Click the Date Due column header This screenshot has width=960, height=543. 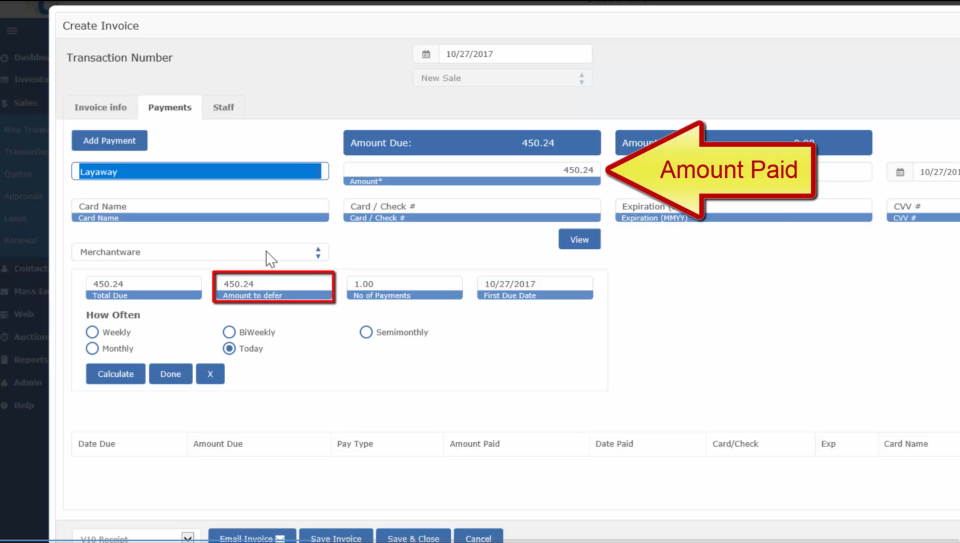tap(97, 444)
